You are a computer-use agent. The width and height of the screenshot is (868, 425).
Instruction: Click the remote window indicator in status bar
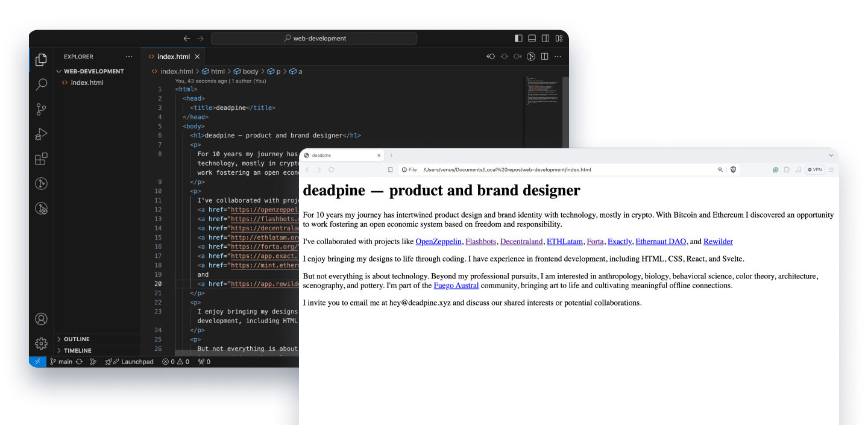pyautogui.click(x=37, y=362)
